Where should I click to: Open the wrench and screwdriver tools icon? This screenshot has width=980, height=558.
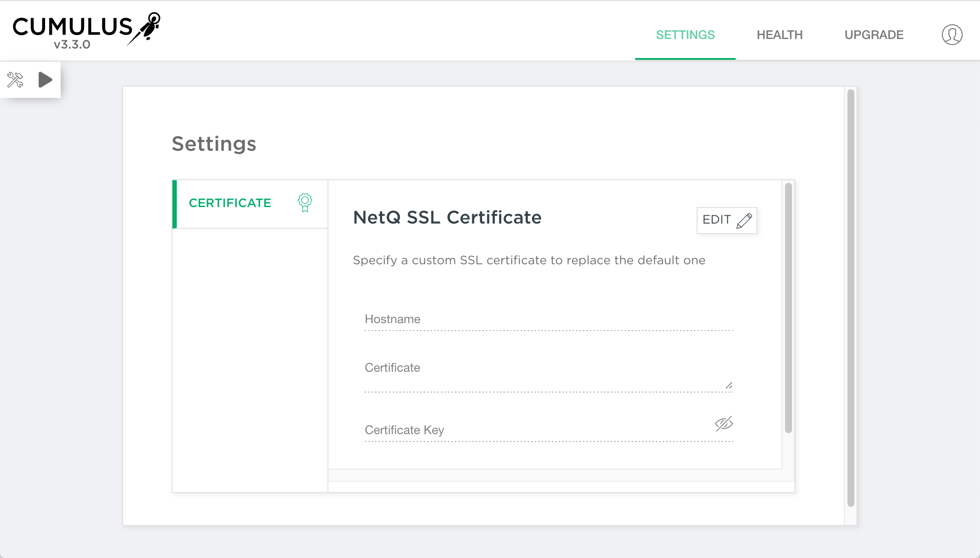[15, 80]
